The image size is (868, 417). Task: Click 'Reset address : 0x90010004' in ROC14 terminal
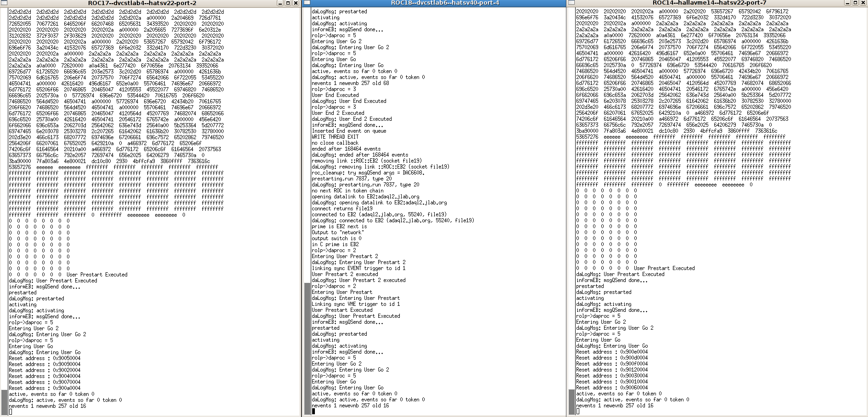pyautogui.click(x=612, y=382)
